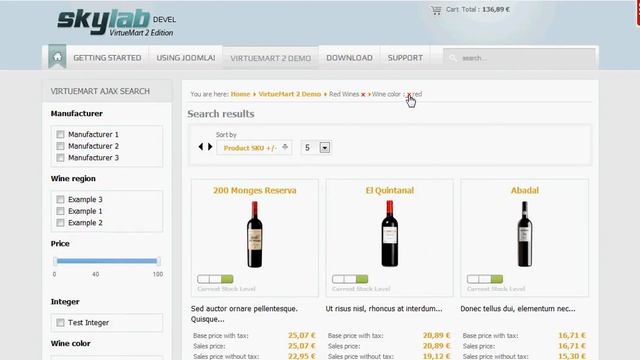The image size is (640, 360).
Task: Click the Cart Total text
Action: [478, 9]
